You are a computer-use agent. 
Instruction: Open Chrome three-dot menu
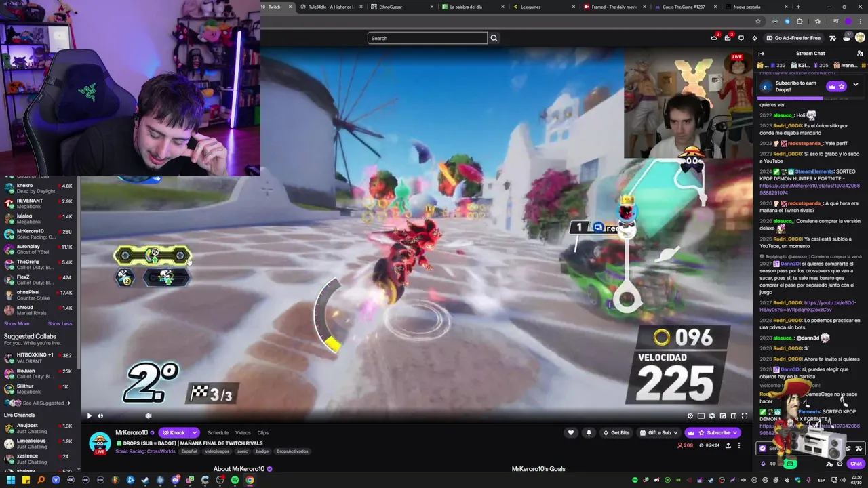pos(860,22)
